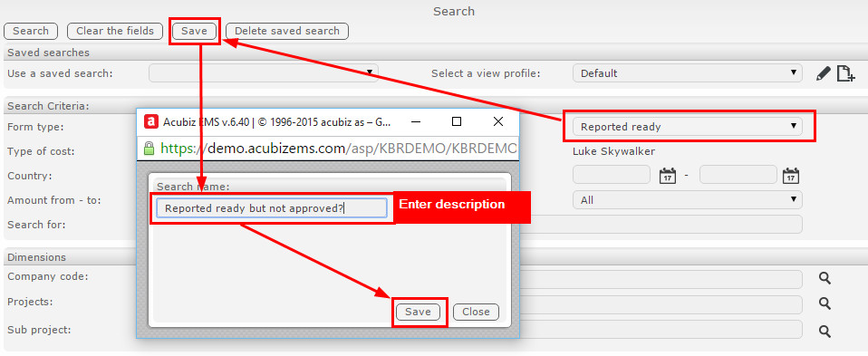Click the Luke Skywalker name text

614,151
